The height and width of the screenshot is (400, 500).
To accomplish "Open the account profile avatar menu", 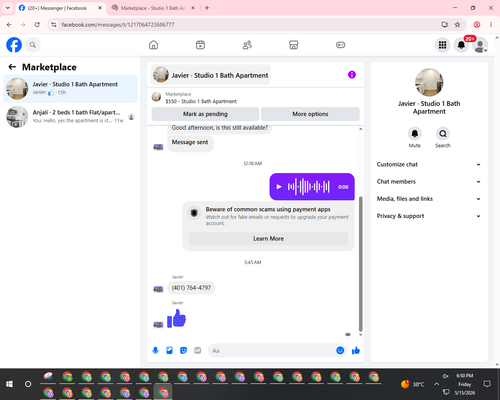I will click(480, 45).
